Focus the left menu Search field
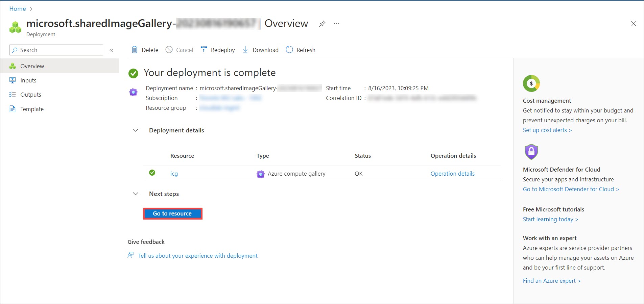 tap(56, 50)
